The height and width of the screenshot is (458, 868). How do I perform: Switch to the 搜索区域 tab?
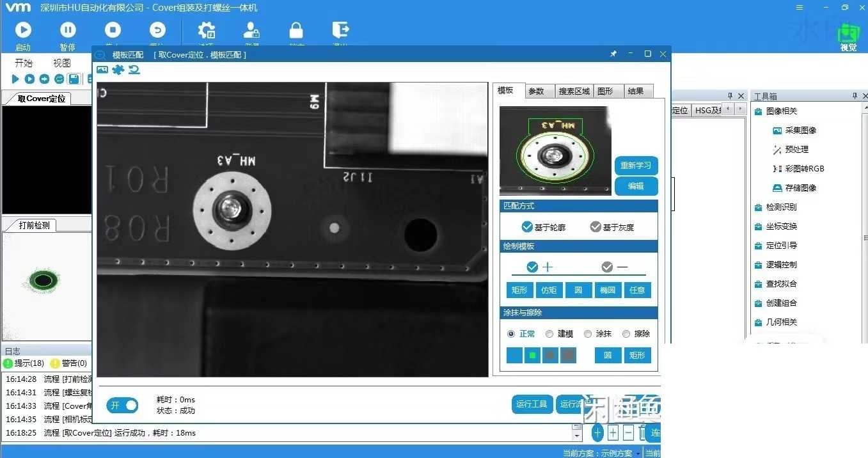pyautogui.click(x=574, y=91)
